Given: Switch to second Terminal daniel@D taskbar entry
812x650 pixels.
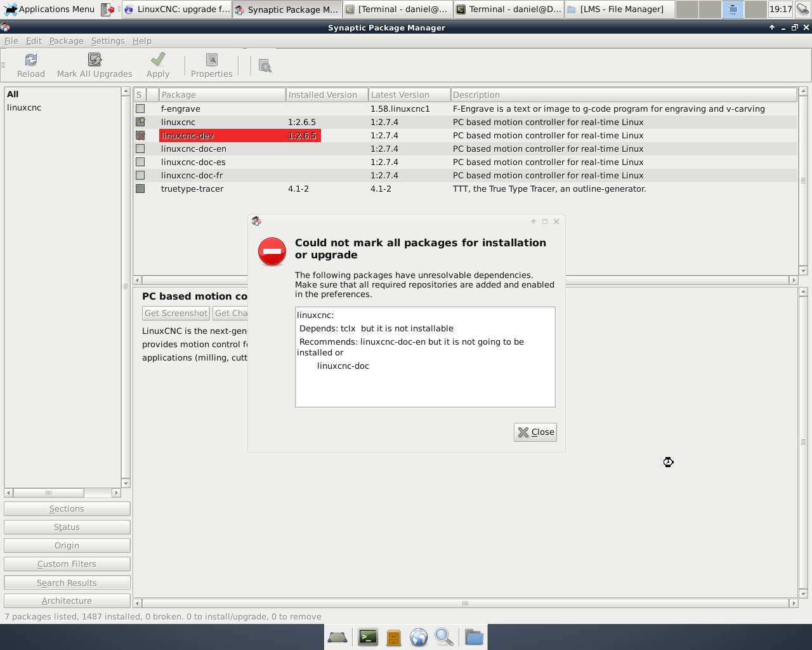Looking at the screenshot, I should (x=509, y=10).
